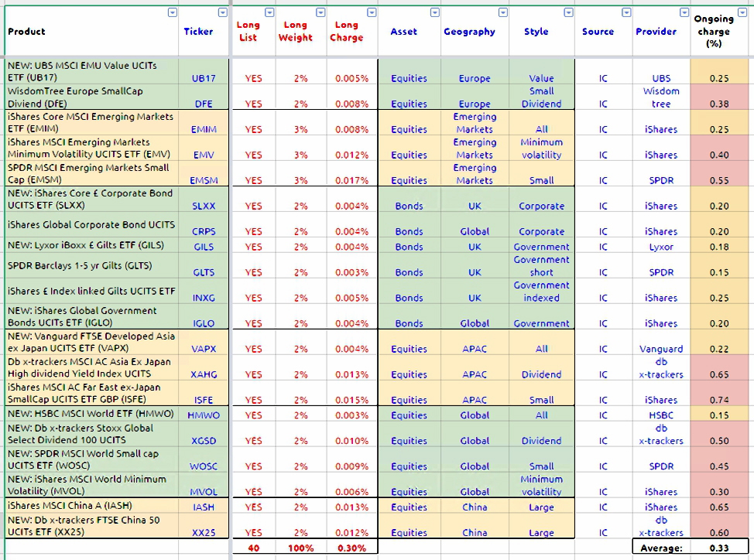Select the XX25 ticker cell
754x560 pixels.
204,526
